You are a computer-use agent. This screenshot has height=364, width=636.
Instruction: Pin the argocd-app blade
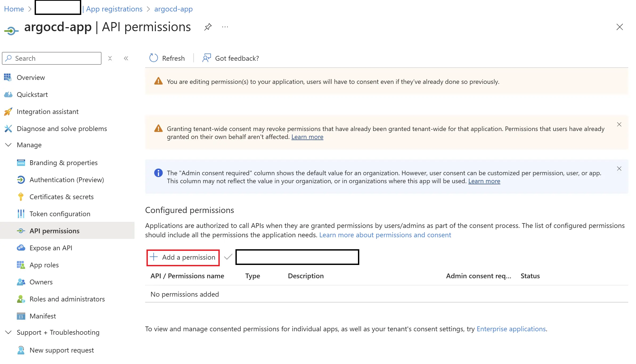click(x=208, y=27)
